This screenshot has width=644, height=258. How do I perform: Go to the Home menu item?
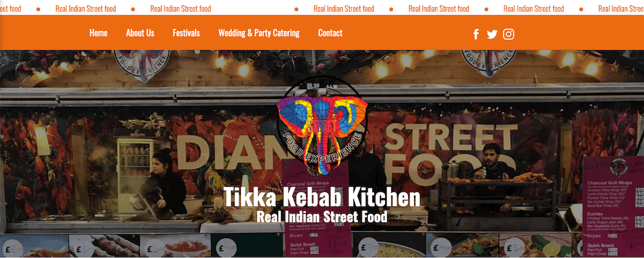(99, 33)
